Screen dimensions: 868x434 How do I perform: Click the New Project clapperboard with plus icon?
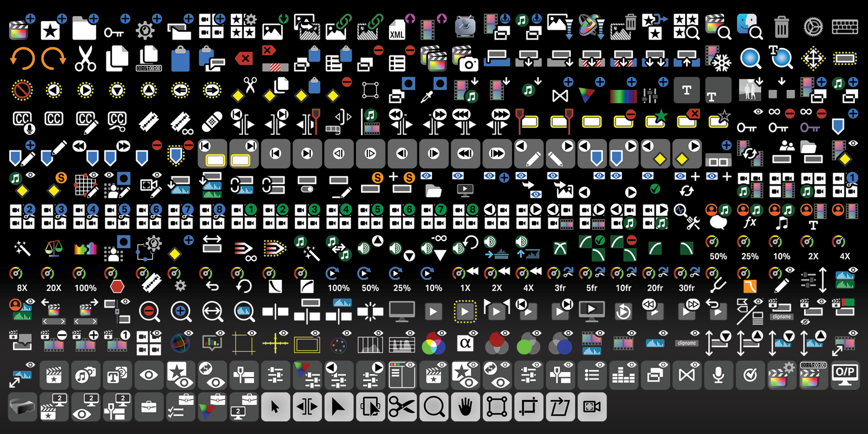22,27
